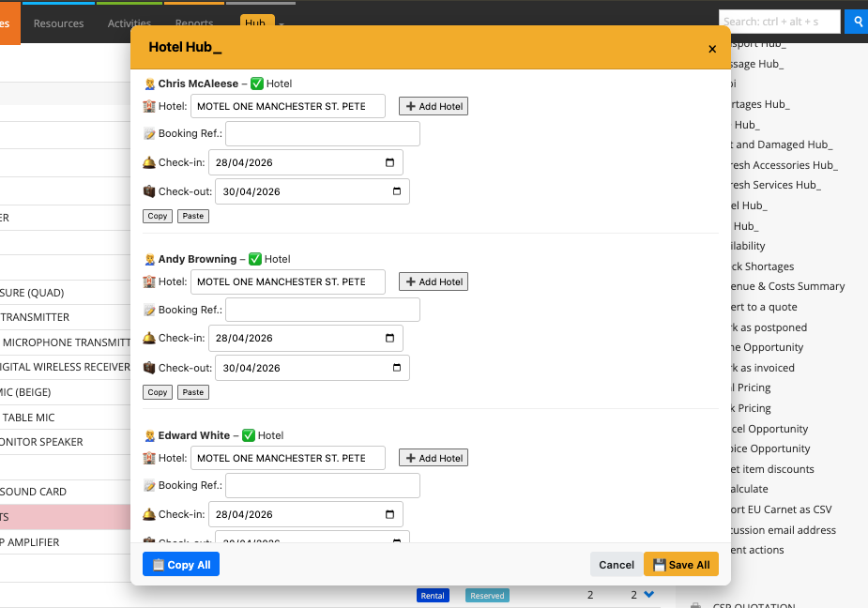
Task: Open Andy Browning check-in calendar picker
Action: pos(389,338)
